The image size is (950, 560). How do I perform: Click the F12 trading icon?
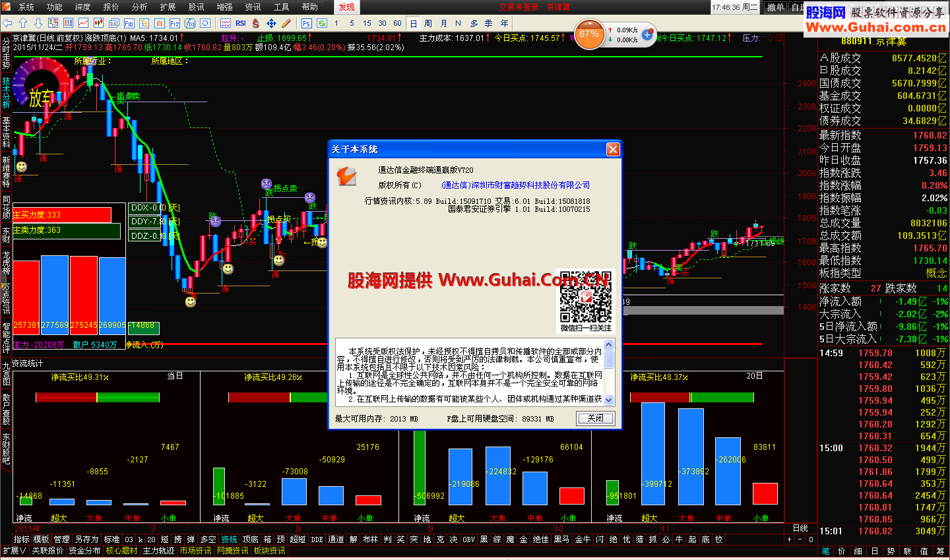point(175,23)
